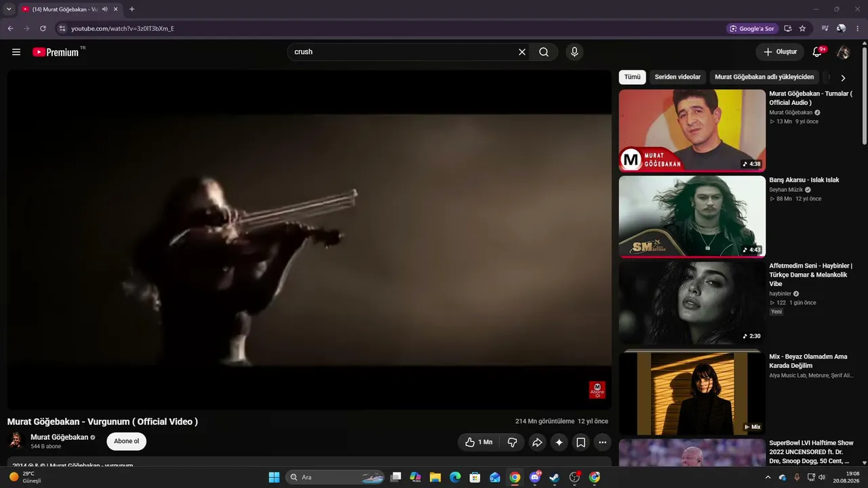
Task: Open the account avatar menu
Action: coord(843,52)
